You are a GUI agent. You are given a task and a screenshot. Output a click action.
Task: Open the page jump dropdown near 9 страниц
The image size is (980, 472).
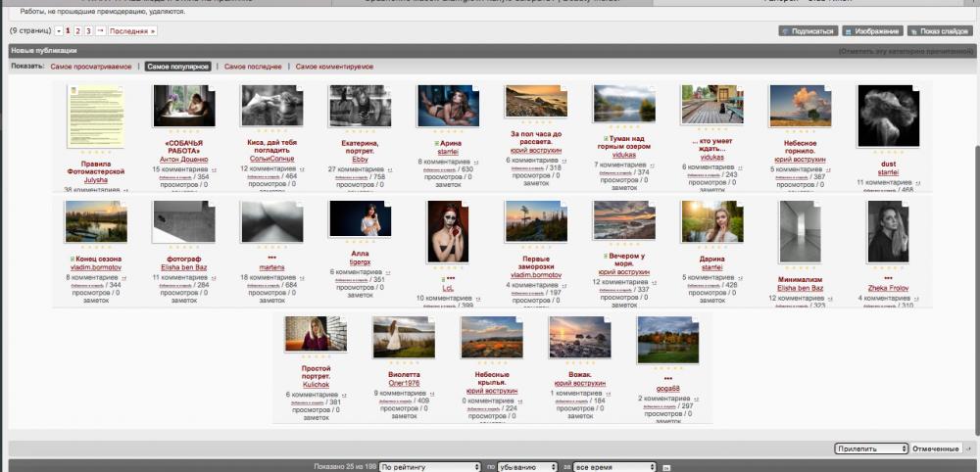(x=59, y=30)
